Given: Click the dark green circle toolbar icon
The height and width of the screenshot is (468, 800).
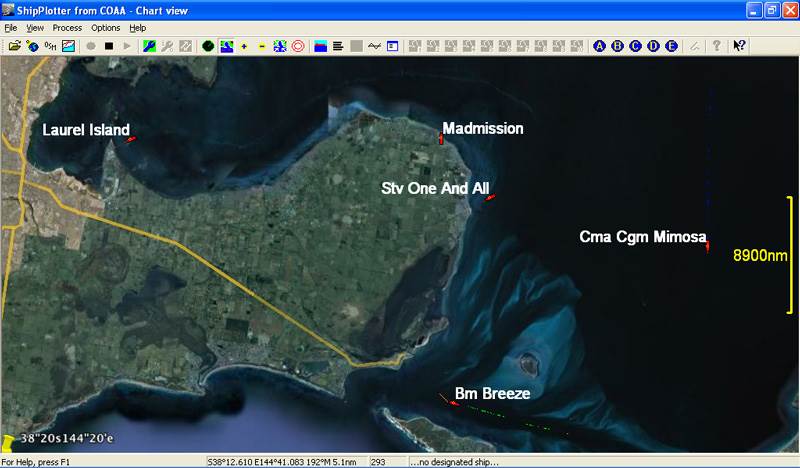Looking at the screenshot, I should click(x=208, y=46).
